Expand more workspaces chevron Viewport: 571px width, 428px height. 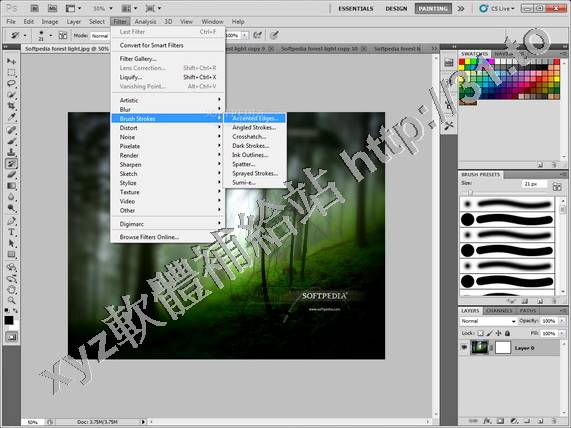click(461, 8)
